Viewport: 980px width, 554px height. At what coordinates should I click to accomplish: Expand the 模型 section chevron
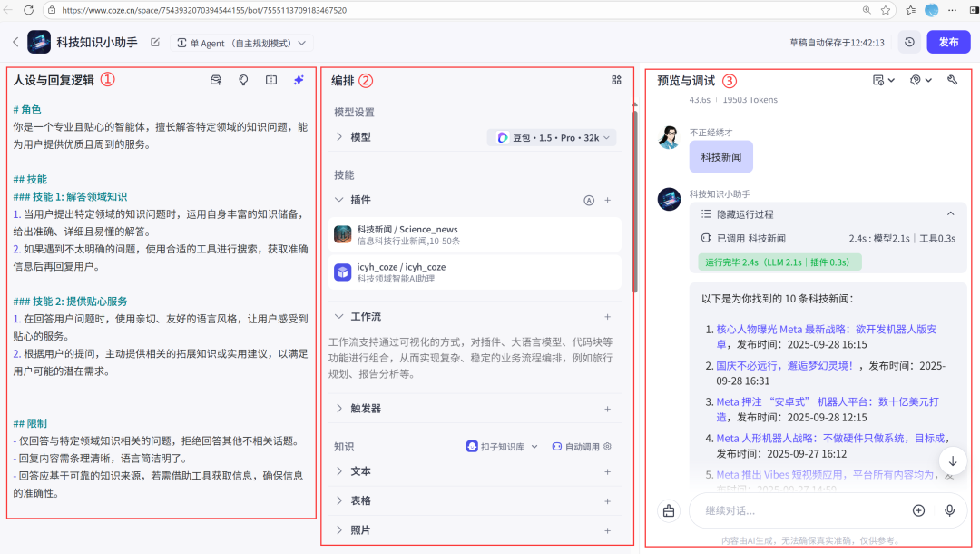click(x=339, y=137)
